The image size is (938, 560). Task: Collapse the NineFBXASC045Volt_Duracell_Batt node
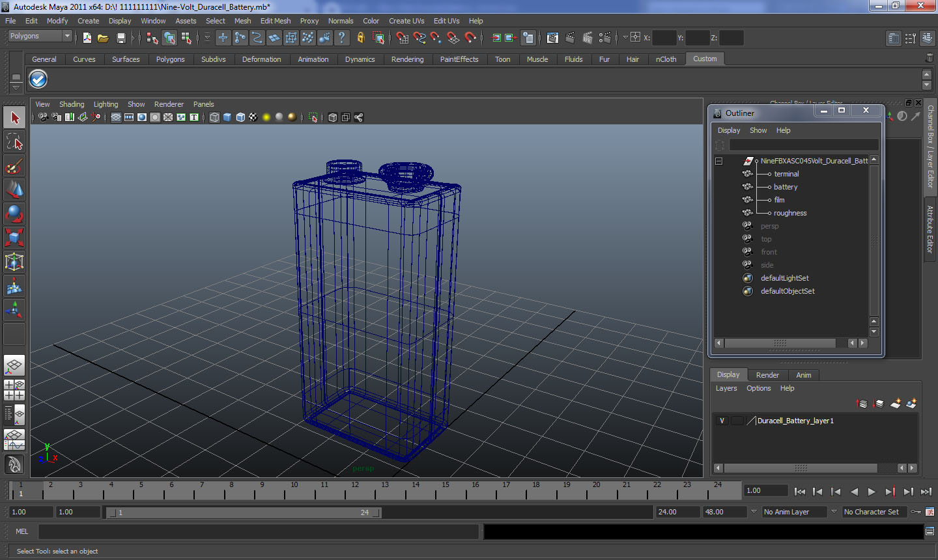click(x=718, y=161)
